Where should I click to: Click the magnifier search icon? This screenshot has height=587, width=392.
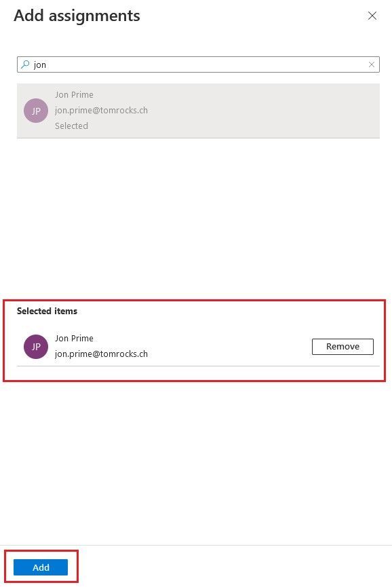(25, 64)
